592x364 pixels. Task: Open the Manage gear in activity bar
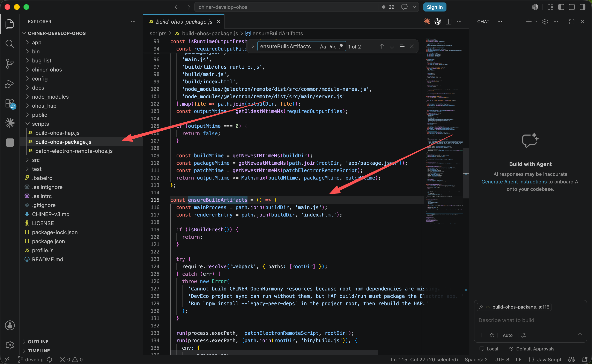pos(10,345)
